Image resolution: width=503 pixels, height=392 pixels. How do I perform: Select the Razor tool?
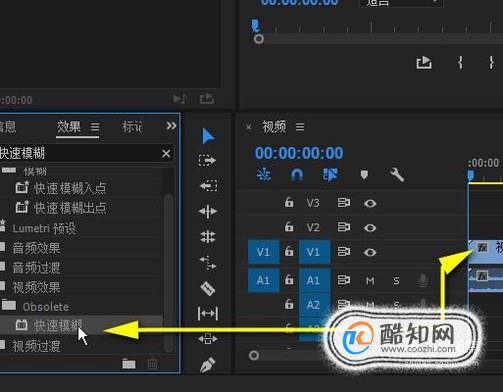(208, 288)
